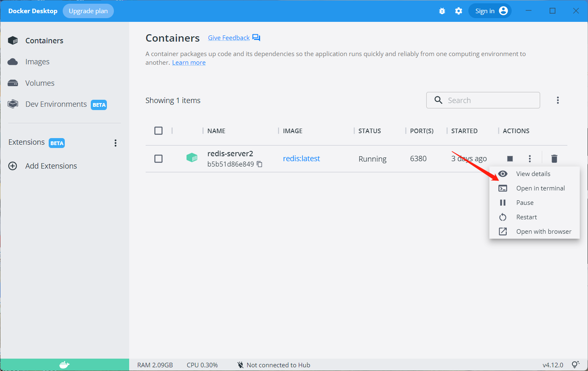Open the list options kebab menu next to Search

point(557,100)
